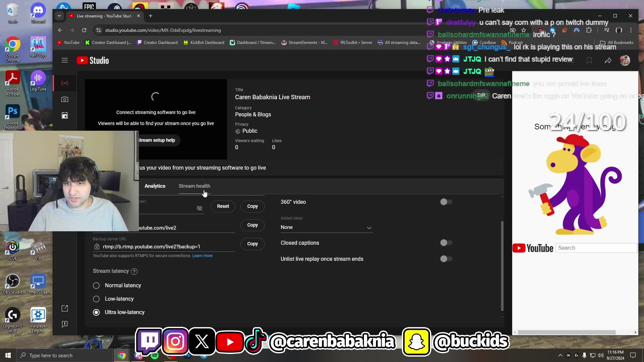Click the browser back arrow

[x=60, y=30]
